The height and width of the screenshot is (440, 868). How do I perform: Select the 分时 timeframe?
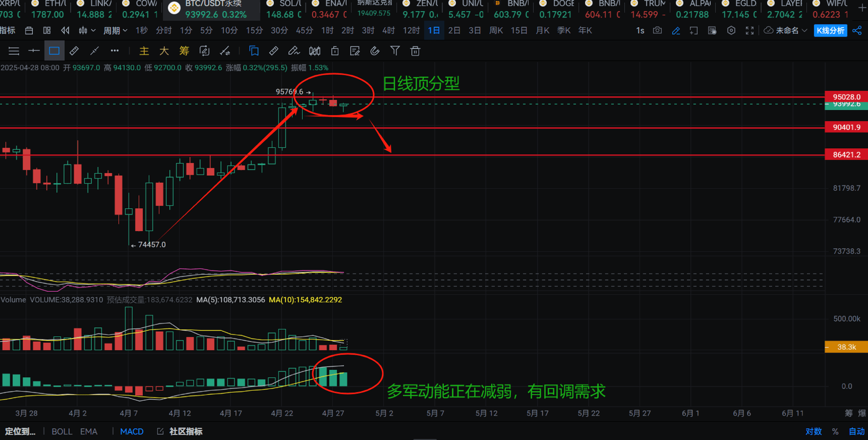164,31
